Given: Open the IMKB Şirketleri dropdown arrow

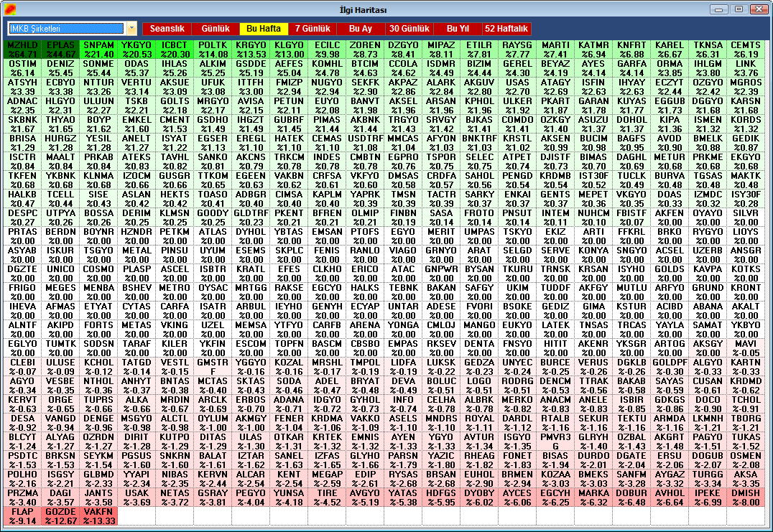Looking at the screenshot, I should (131, 29).
